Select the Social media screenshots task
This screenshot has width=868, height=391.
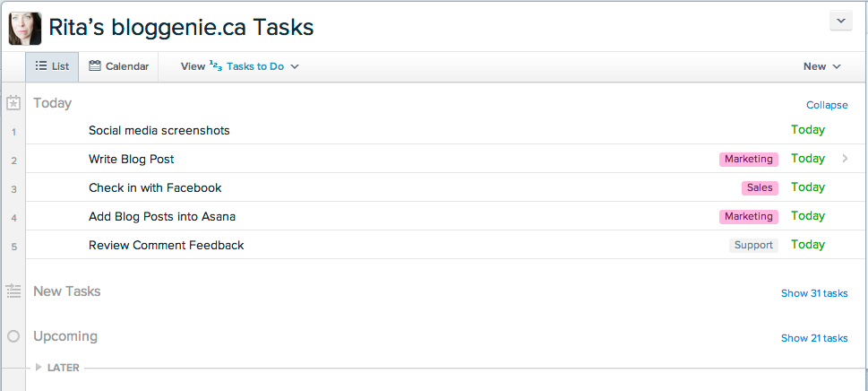pos(159,131)
